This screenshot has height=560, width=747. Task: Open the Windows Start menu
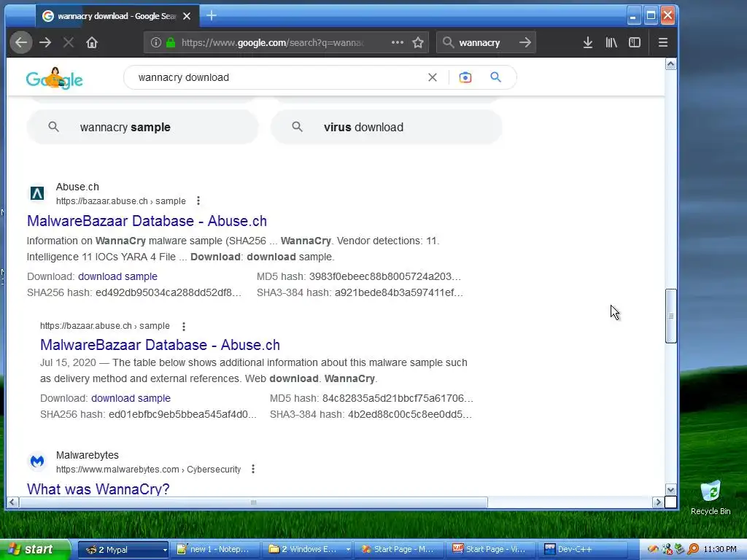[34, 549]
